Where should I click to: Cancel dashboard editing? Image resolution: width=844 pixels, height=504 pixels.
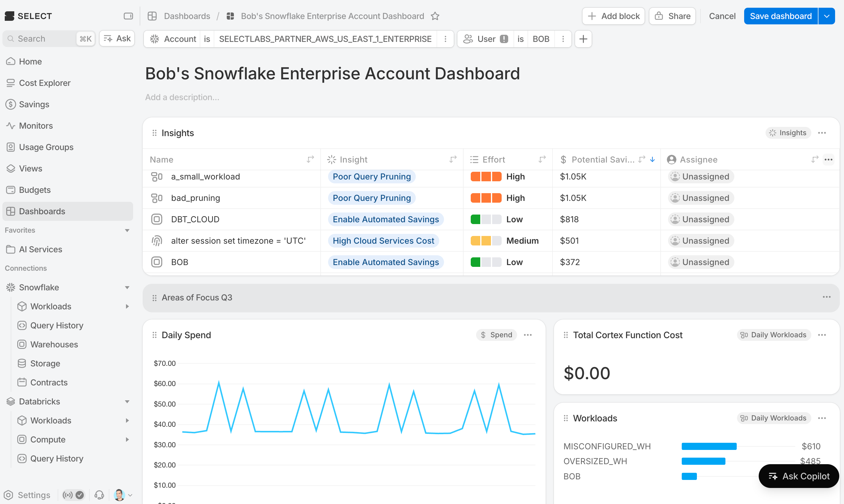722,16
